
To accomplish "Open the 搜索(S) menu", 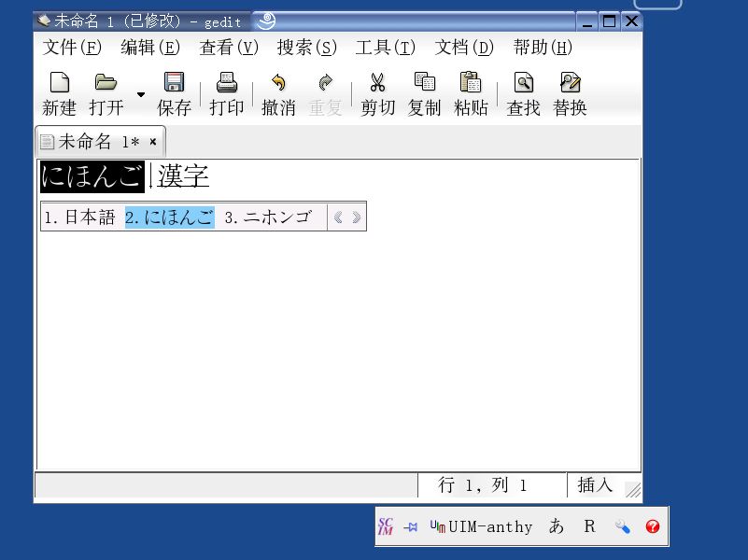I will pyautogui.click(x=306, y=48).
